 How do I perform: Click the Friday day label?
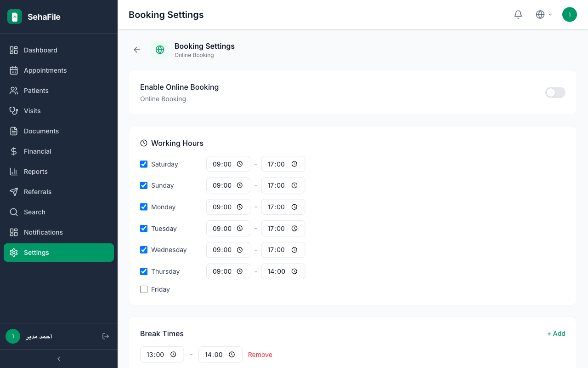point(160,289)
